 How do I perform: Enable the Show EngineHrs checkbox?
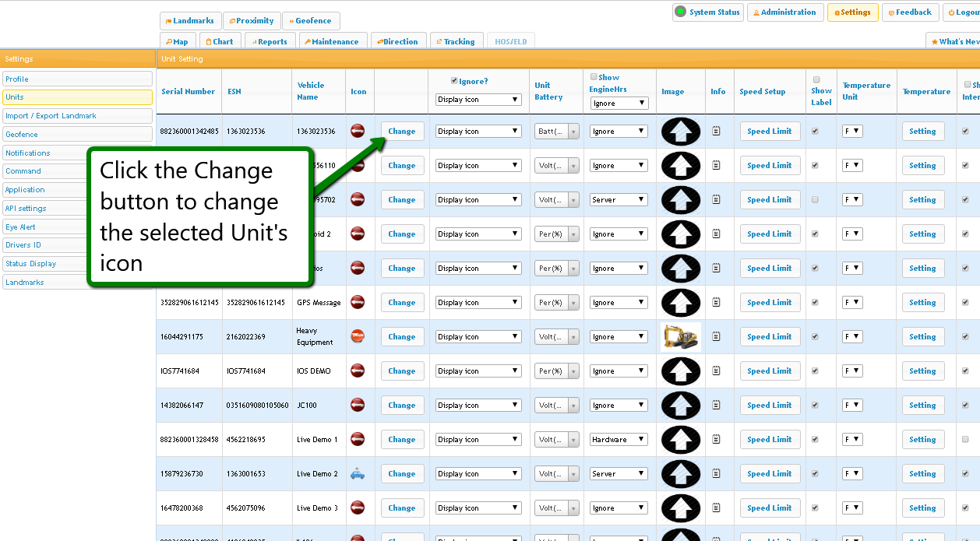point(594,77)
